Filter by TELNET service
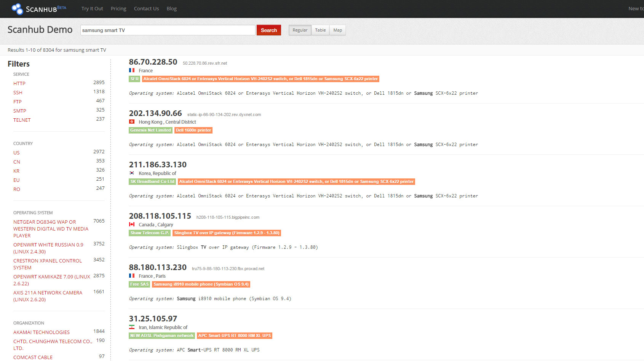Viewport: 644px width, 361px height. (x=22, y=120)
